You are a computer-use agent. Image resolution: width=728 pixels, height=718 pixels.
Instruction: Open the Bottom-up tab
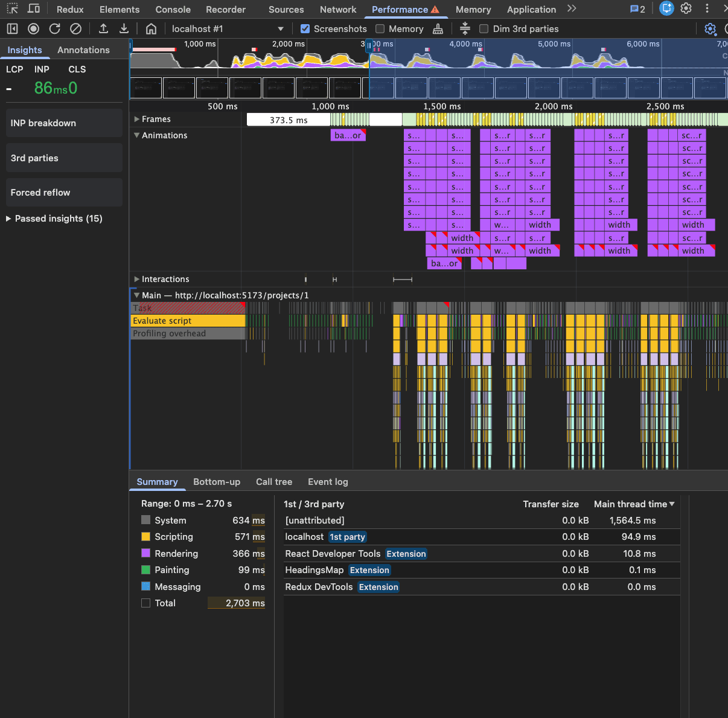point(217,482)
